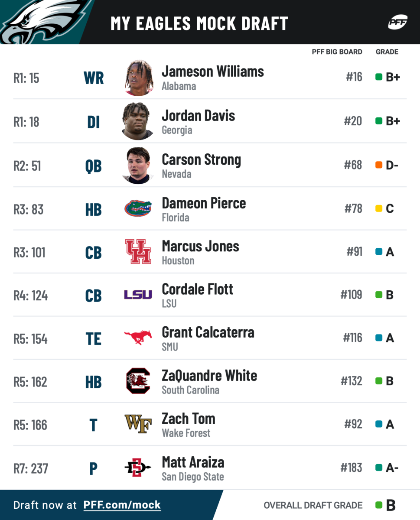
Task: Click the overall draft grade B
Action: point(391,505)
